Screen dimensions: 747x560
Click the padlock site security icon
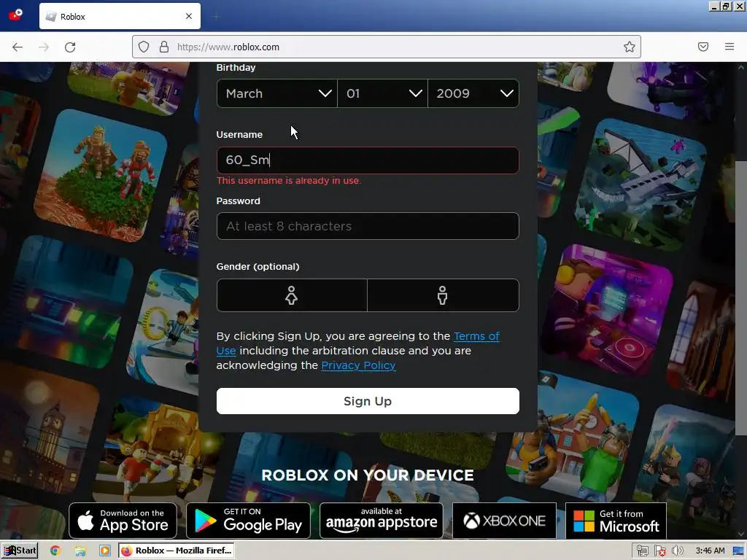[x=164, y=47]
